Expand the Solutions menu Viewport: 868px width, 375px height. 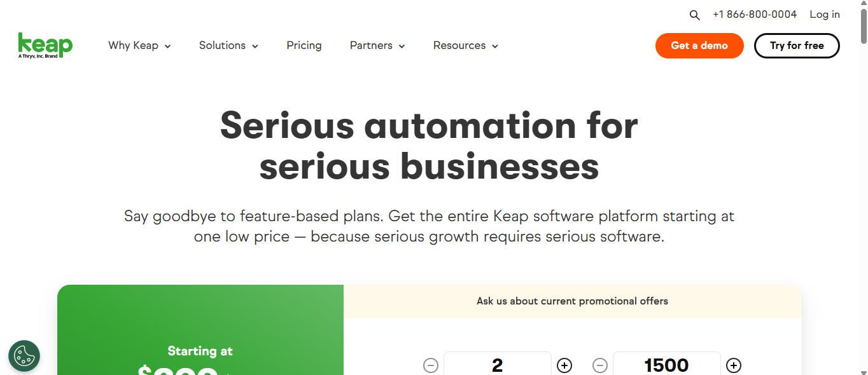click(228, 46)
